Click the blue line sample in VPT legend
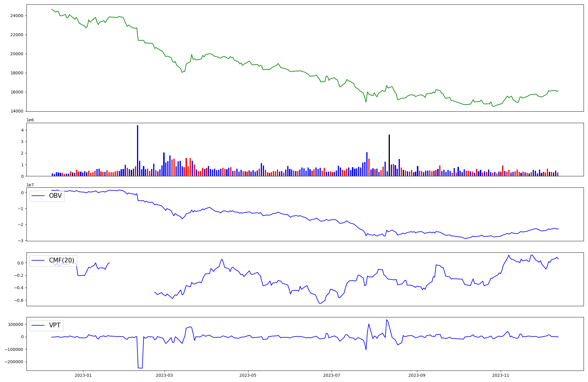The width and height of the screenshot is (588, 382). pyautogui.click(x=38, y=325)
